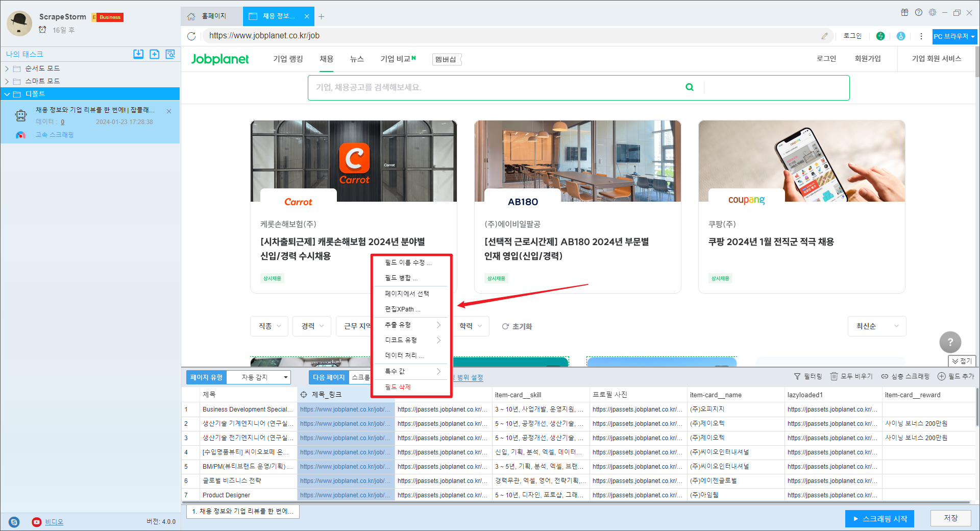Screen dimensions: 980x531
Task: Click the blue chat icon in bottom-left corner
Action: point(14,522)
